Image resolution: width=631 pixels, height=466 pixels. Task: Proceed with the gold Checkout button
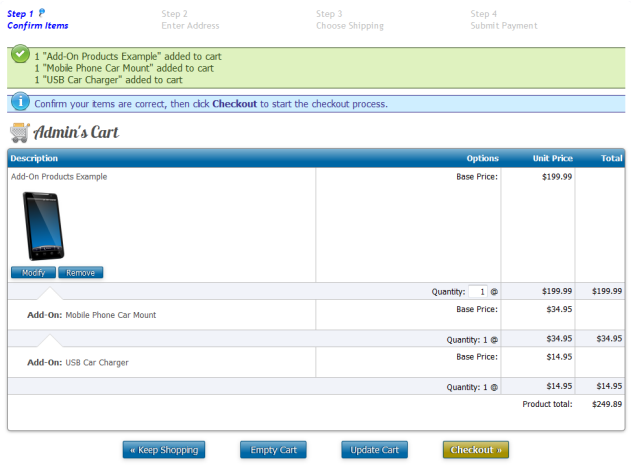tap(475, 450)
